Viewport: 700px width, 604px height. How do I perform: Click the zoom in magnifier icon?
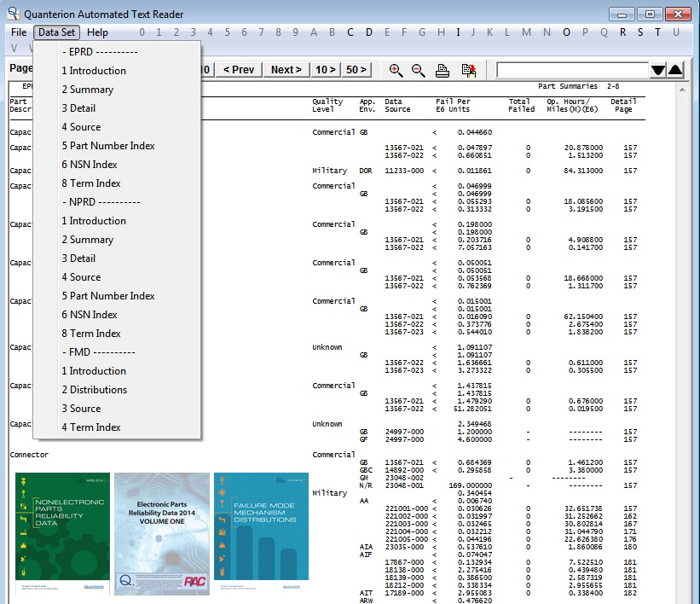tap(396, 70)
